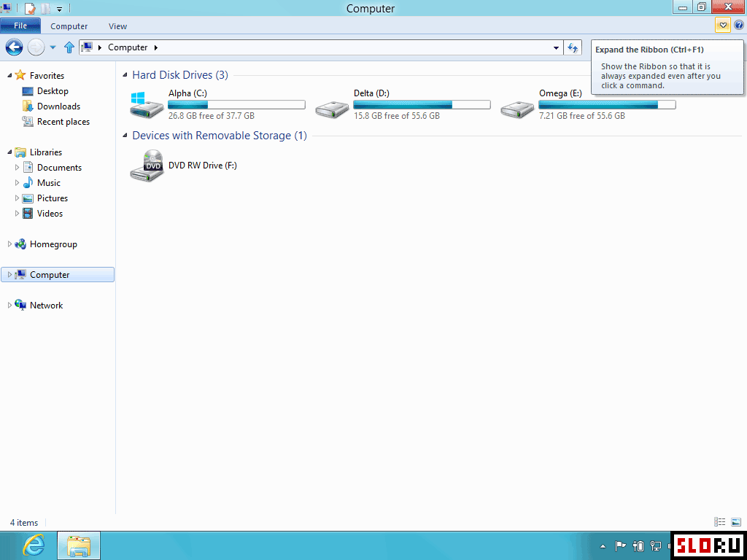The image size is (747, 560).
Task: Click the '7.21 GB free of 55.6 GB' text
Action: tap(582, 116)
